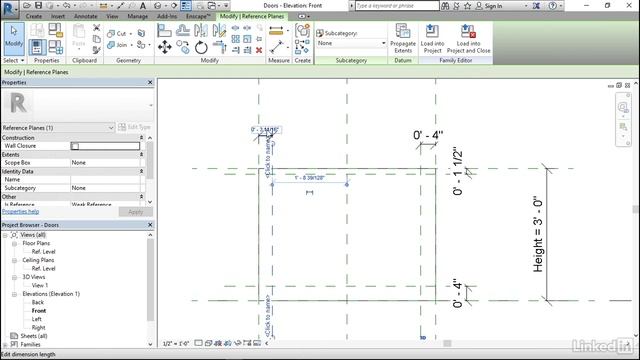
Task: Click Sign In
Action: point(493,6)
